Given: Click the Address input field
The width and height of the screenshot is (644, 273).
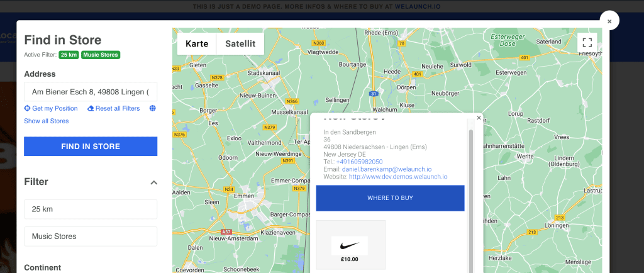Looking at the screenshot, I should tap(91, 92).
